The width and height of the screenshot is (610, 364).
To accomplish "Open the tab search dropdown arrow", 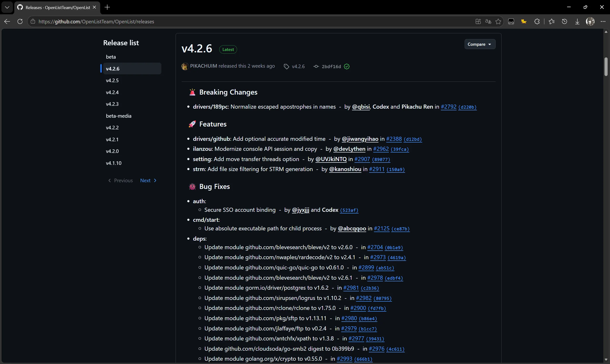I will coord(7,7).
